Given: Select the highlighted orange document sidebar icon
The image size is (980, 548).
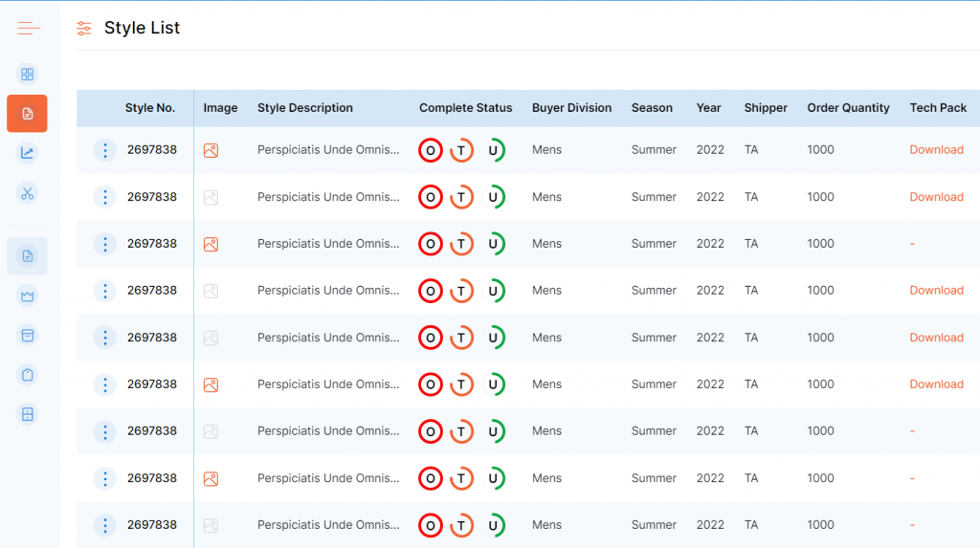Looking at the screenshot, I should [27, 114].
